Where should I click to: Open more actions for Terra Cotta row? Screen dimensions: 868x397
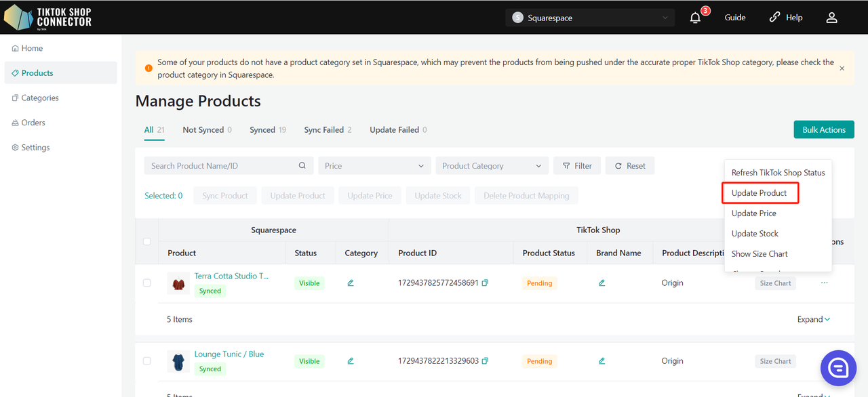[x=824, y=283]
